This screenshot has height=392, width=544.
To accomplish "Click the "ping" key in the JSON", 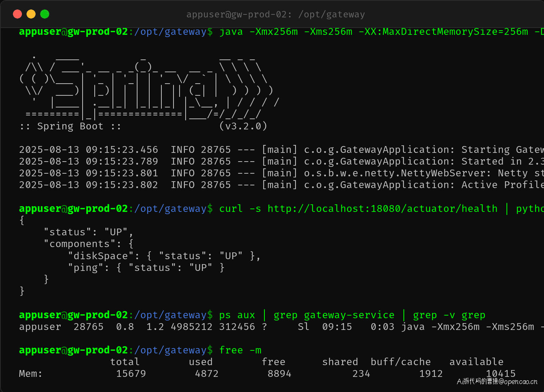I will (86, 268).
